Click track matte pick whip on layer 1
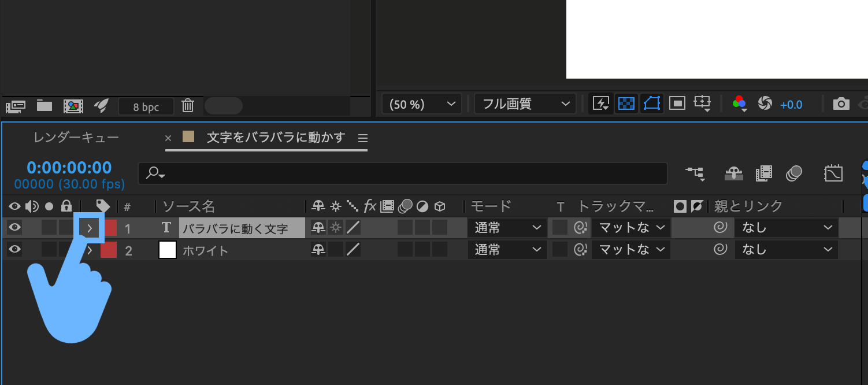868x385 pixels. click(580, 228)
